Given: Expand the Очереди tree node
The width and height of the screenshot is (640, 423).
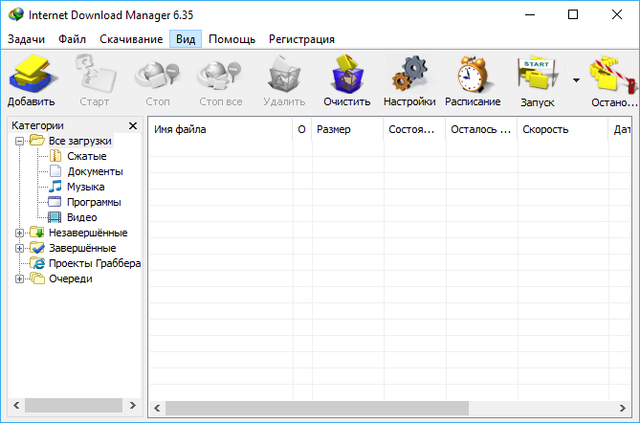Looking at the screenshot, I should point(19,279).
